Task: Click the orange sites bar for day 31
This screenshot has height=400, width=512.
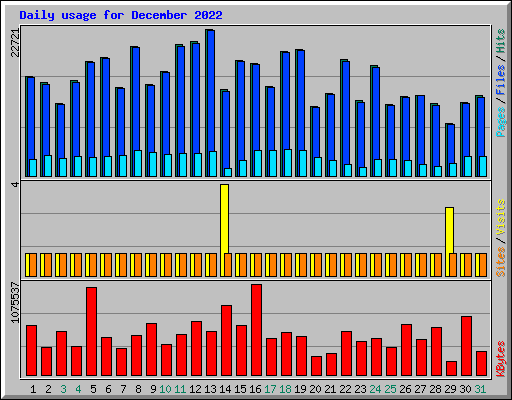Action: (x=483, y=265)
